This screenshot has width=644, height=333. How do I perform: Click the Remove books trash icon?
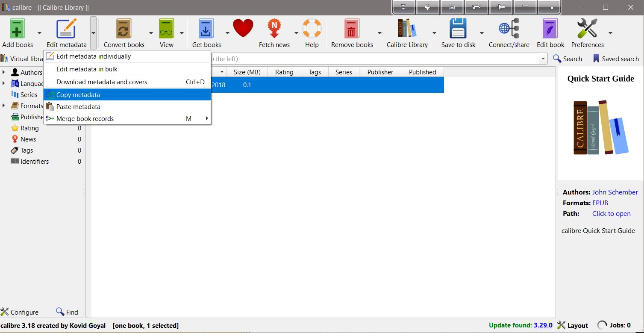coord(352,29)
